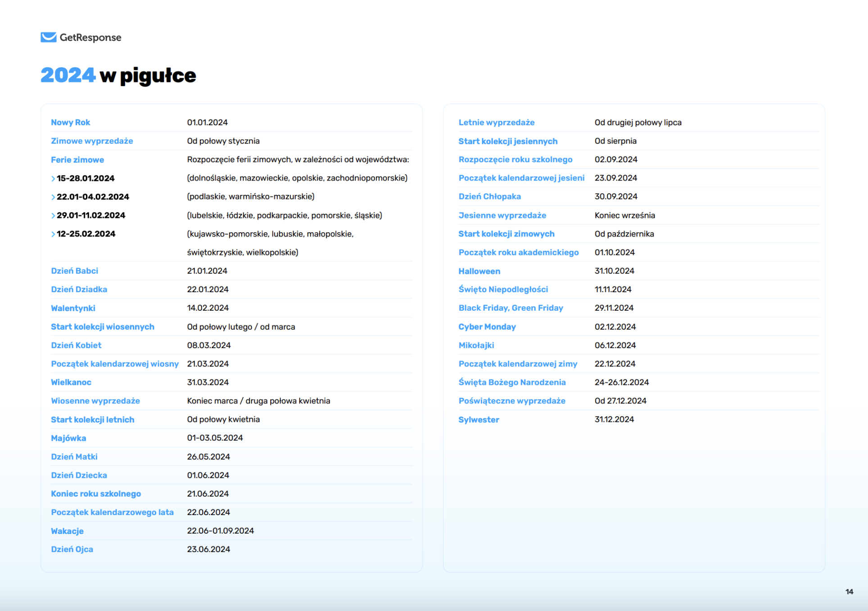The width and height of the screenshot is (868, 611).
Task: Click the chevron beside 22.01-04.02.2024
Action: [x=53, y=197]
